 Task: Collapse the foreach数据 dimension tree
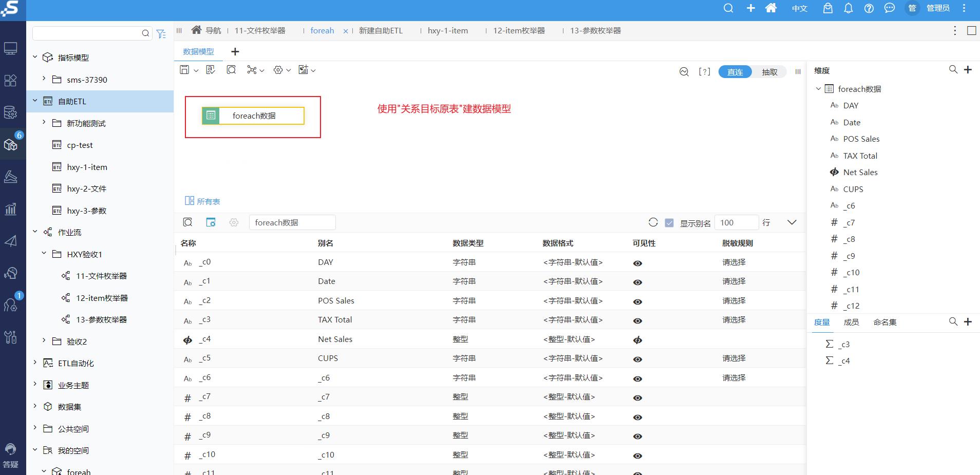pos(818,89)
